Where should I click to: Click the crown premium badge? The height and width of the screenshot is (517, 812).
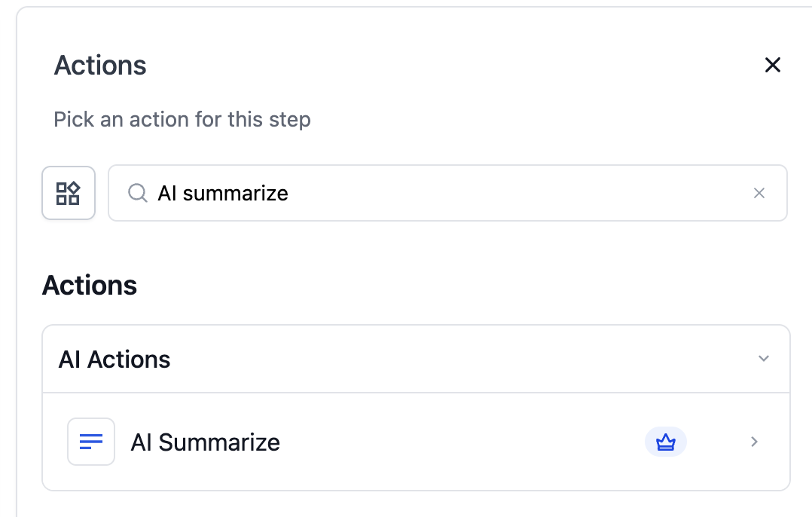point(666,442)
